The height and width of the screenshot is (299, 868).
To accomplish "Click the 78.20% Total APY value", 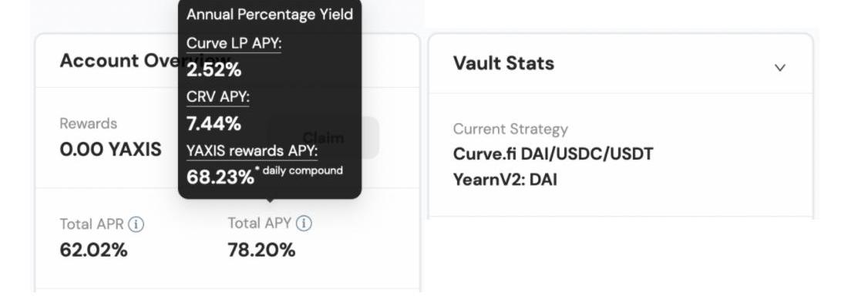I will 261,250.
